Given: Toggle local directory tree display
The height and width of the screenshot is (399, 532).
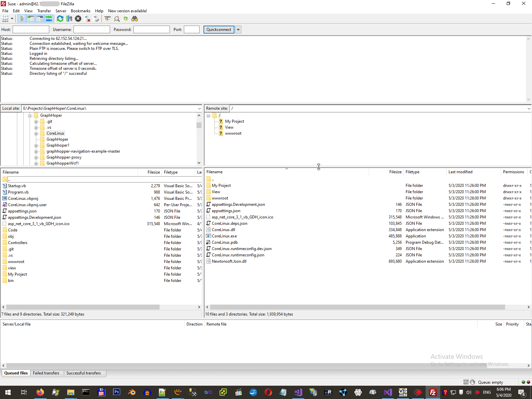Looking at the screenshot, I should pyautogui.click(x=31, y=19).
